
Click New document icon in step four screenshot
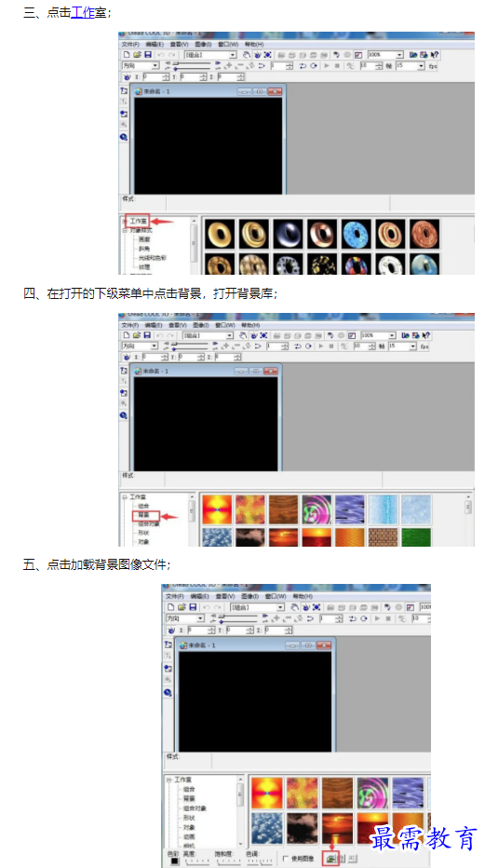pyautogui.click(x=126, y=335)
